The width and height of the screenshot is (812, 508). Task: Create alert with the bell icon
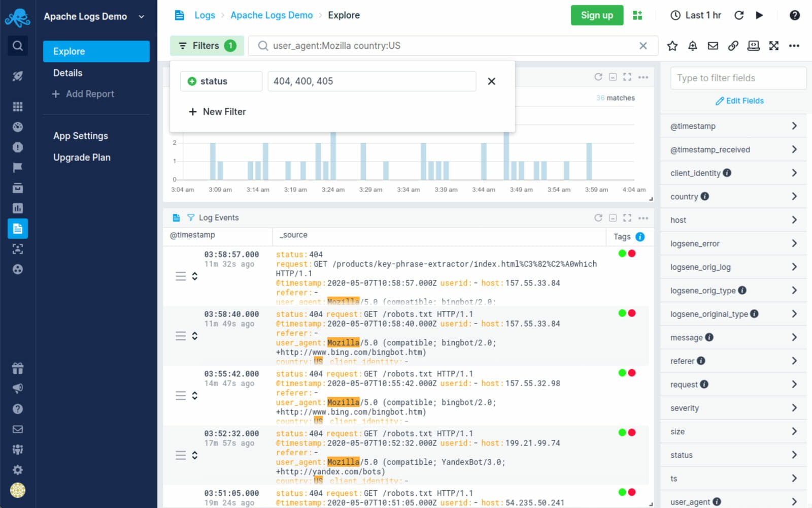pyautogui.click(x=693, y=46)
